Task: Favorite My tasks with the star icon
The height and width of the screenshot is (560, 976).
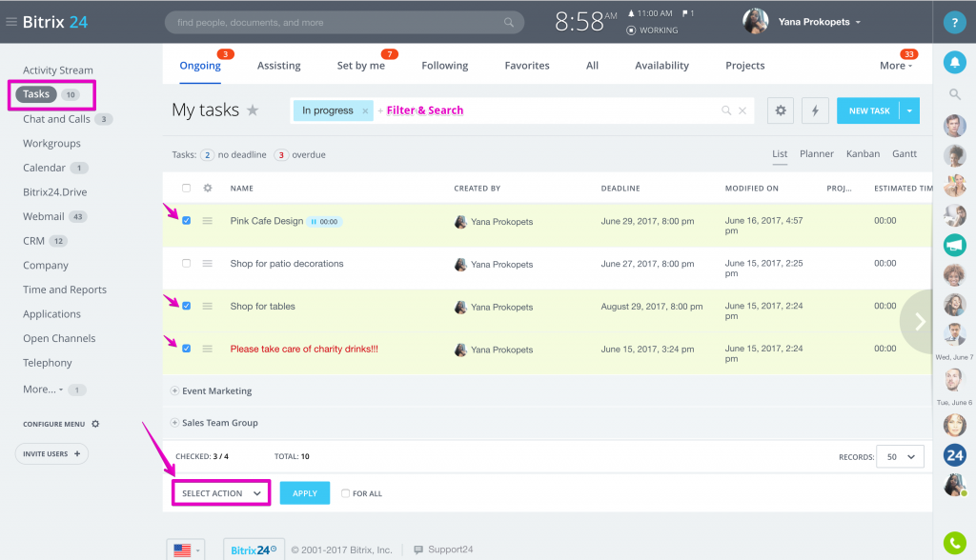Action: click(x=252, y=110)
